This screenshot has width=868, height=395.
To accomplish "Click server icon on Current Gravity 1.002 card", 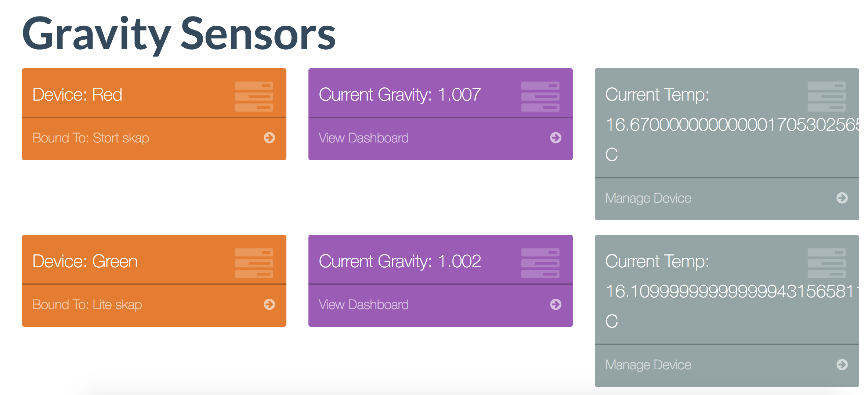I will tap(540, 263).
